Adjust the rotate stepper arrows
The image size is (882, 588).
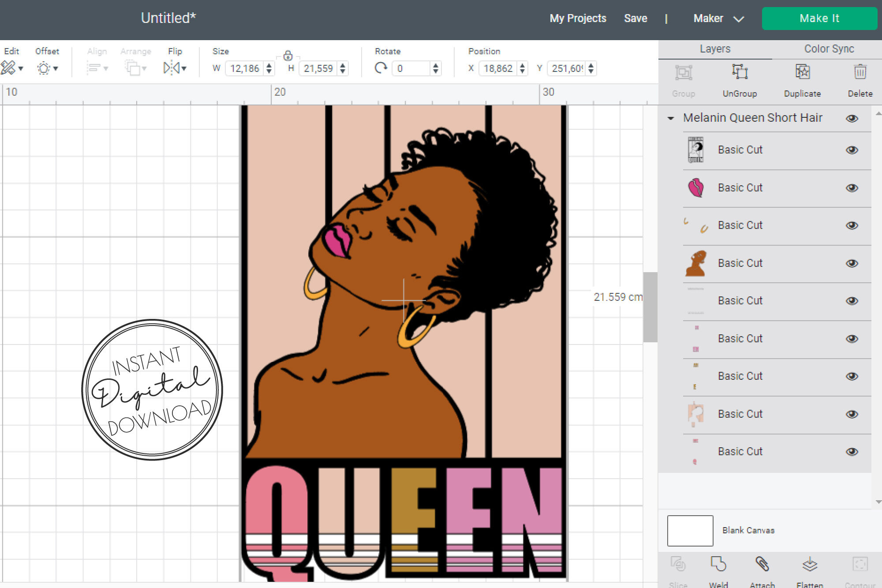(x=436, y=68)
